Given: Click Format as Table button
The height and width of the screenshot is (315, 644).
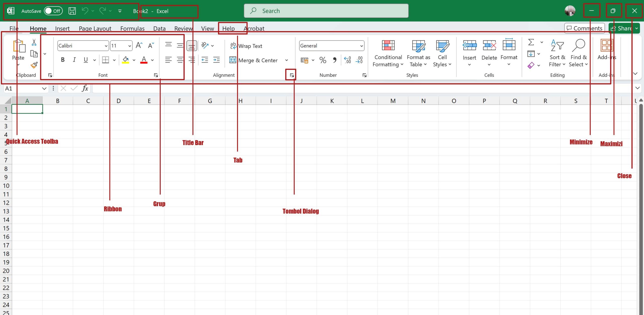Looking at the screenshot, I should [418, 53].
